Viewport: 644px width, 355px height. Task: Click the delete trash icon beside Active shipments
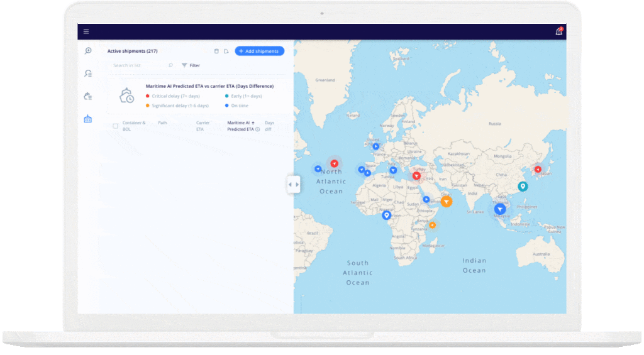(x=216, y=51)
